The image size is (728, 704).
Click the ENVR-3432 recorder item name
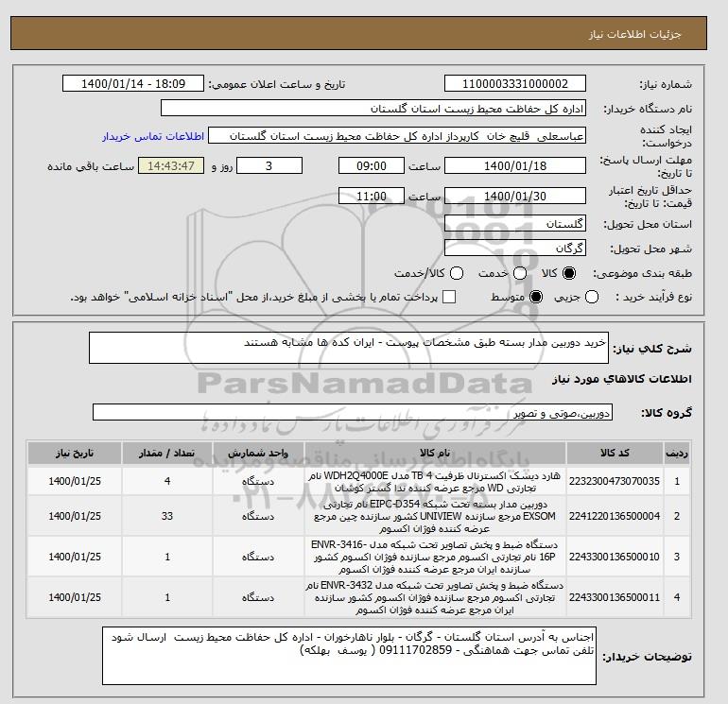pos(435,597)
